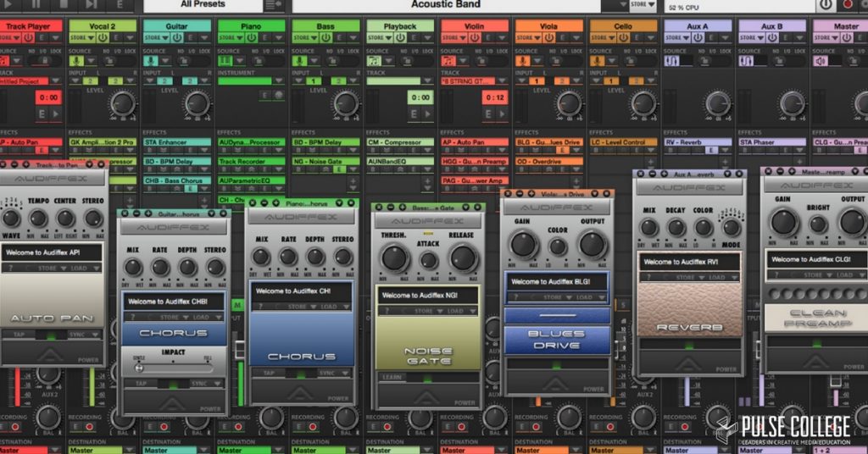The image size is (868, 454).
Task: Click the Aux A mixer source icon
Action: pos(672,60)
